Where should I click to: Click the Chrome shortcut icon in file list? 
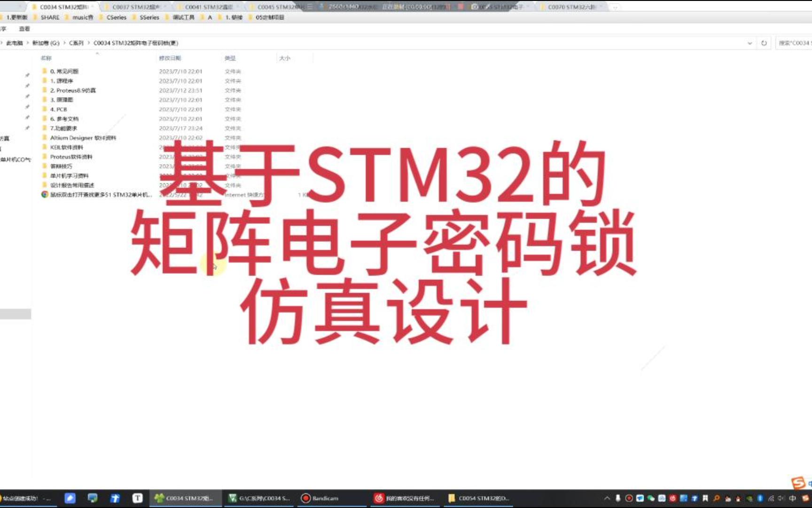click(x=45, y=194)
